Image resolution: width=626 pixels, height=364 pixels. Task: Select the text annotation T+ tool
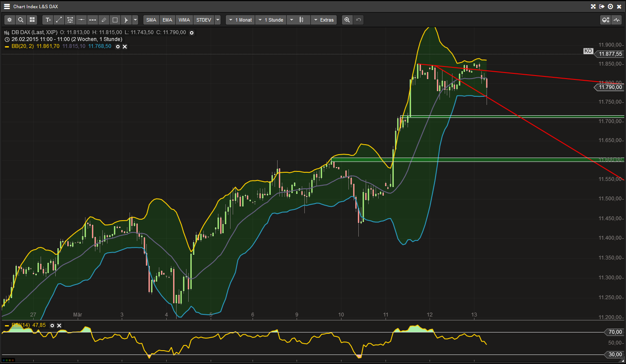pyautogui.click(x=47, y=19)
